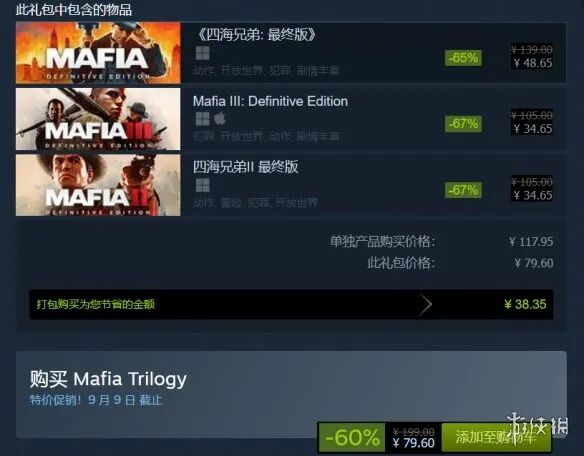Open Mafia III: Definitive Edition title link
The height and width of the screenshot is (456, 584).
[270, 101]
